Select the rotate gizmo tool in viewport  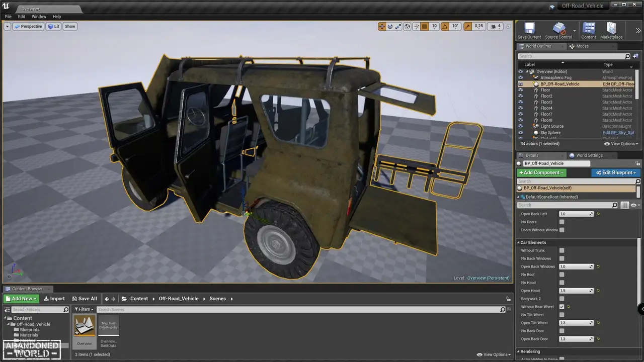390,27
